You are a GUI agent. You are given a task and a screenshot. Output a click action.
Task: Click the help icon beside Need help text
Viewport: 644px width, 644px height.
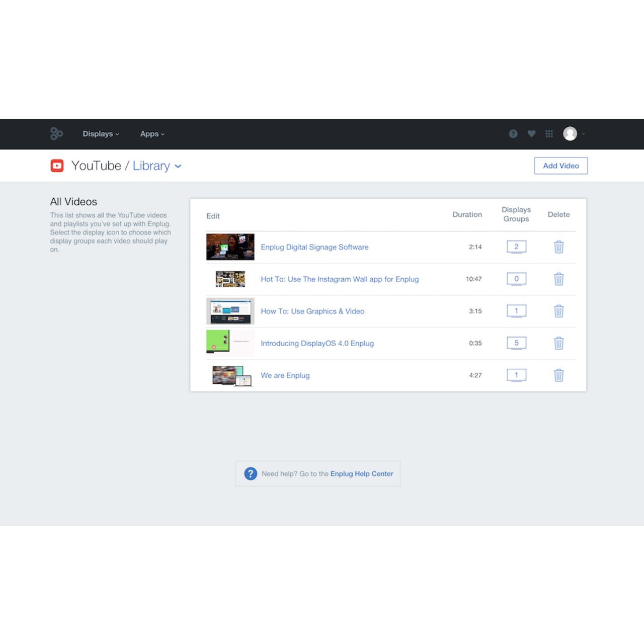pyautogui.click(x=250, y=473)
